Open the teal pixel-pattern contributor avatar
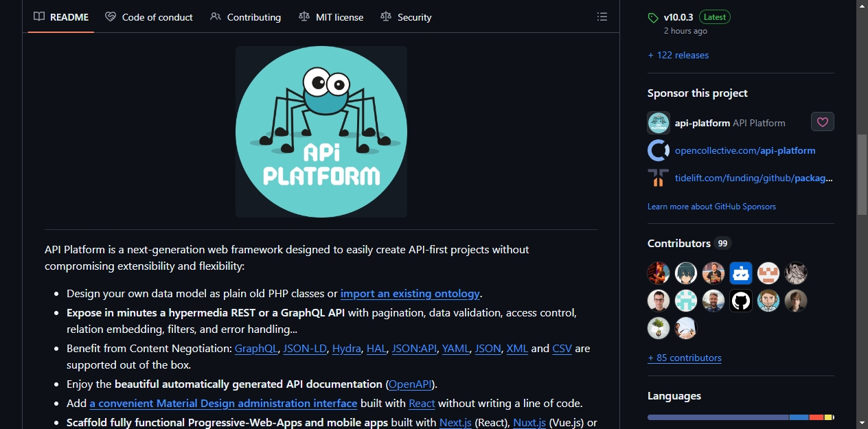The width and height of the screenshot is (868, 429). pos(686,301)
